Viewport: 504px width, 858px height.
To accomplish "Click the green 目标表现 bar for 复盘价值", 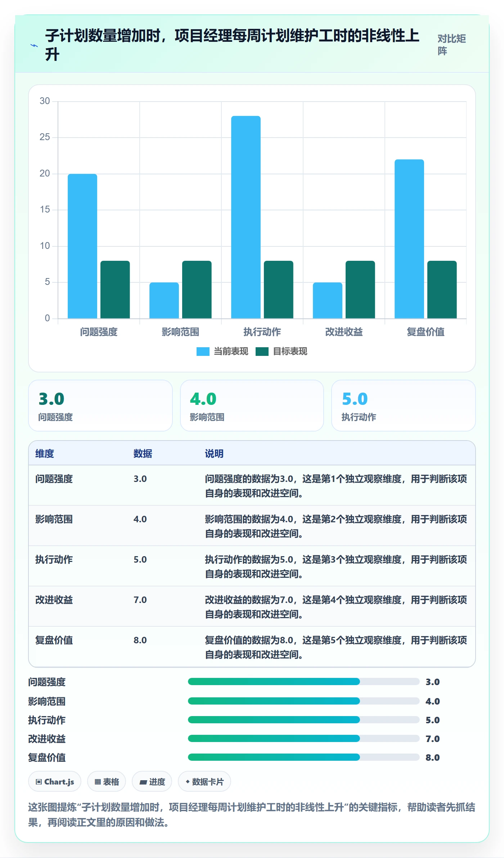I will coord(442,290).
